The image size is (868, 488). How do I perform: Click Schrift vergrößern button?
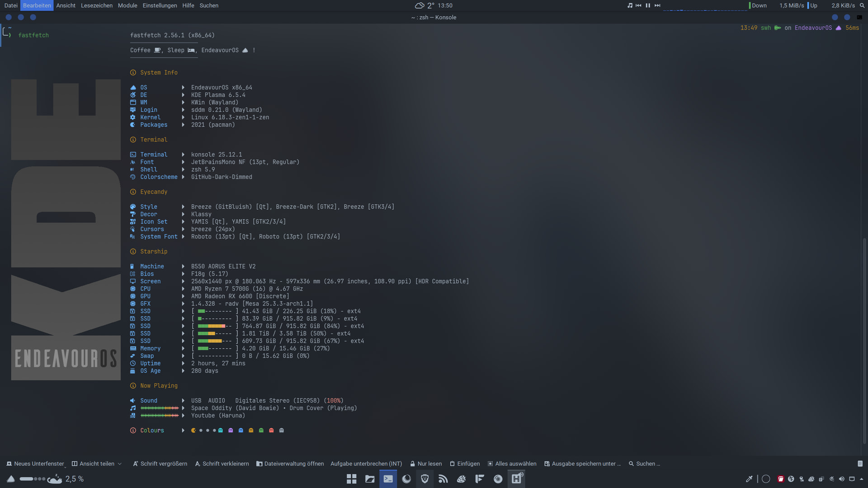(160, 464)
